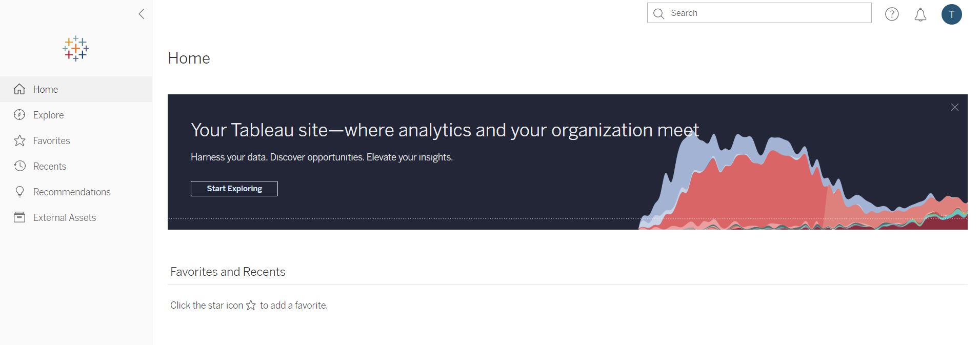Click the Favorites star icon in sidebar
The width and height of the screenshot is (980, 345).
click(19, 140)
